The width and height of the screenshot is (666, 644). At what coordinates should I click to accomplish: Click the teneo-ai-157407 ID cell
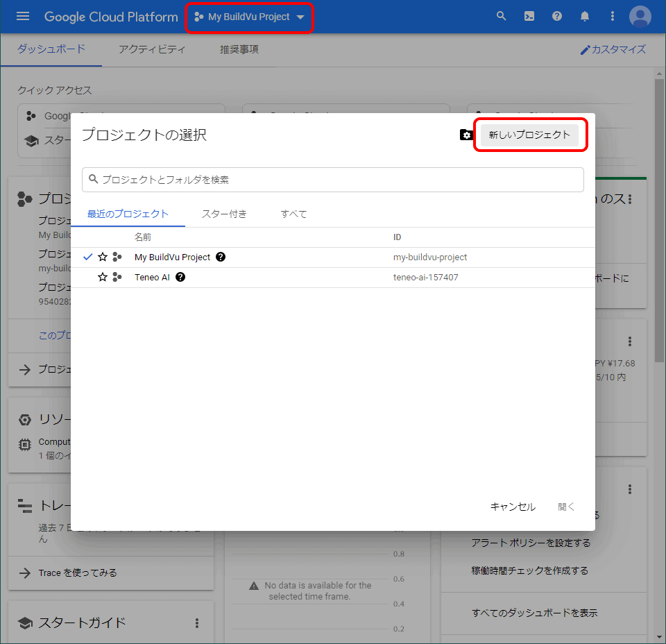[425, 278]
